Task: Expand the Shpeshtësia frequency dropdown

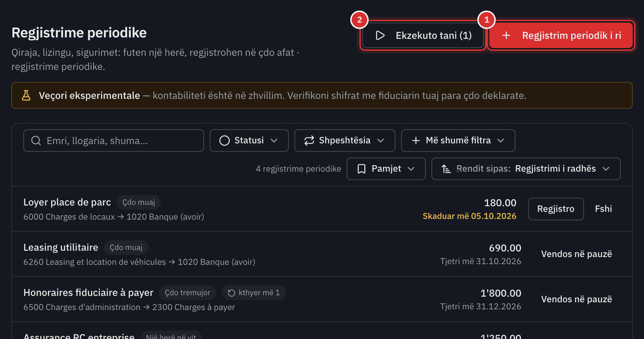Action: tap(345, 141)
